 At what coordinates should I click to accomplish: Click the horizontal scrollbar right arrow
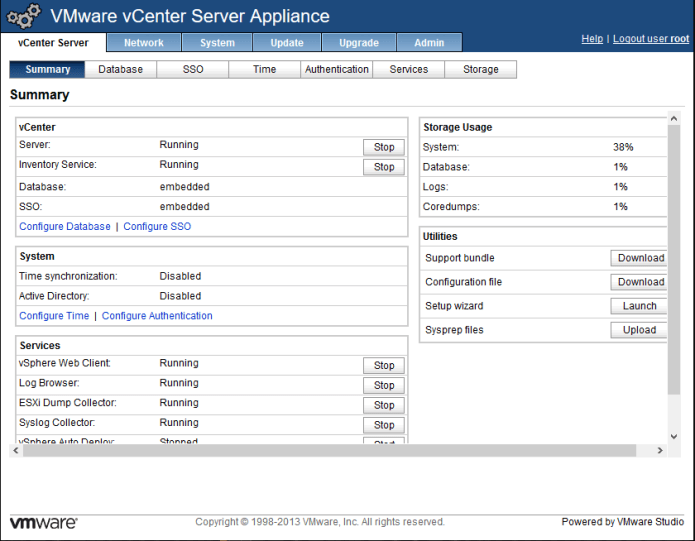coord(660,451)
